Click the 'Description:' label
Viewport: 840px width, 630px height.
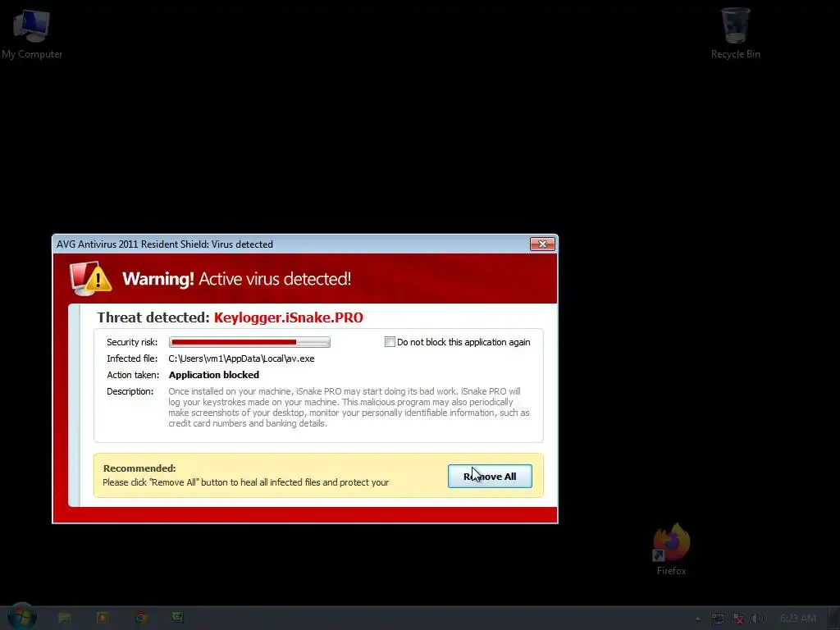pyautogui.click(x=130, y=391)
